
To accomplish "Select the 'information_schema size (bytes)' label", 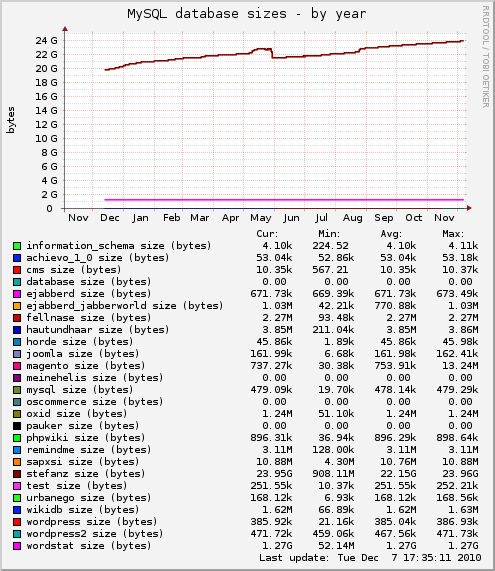I will point(119,246).
